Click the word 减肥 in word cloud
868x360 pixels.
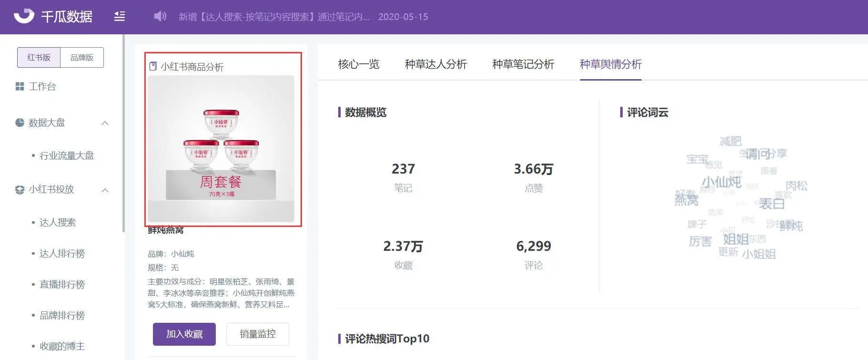coord(730,141)
